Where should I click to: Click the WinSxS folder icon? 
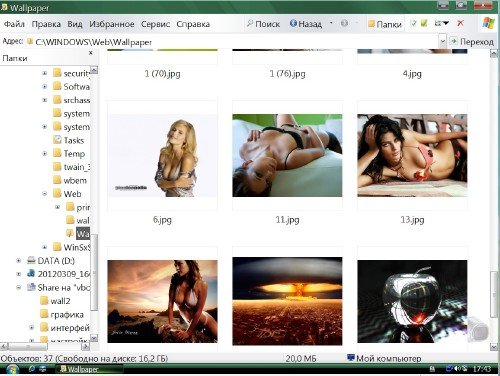pyautogui.click(x=57, y=247)
